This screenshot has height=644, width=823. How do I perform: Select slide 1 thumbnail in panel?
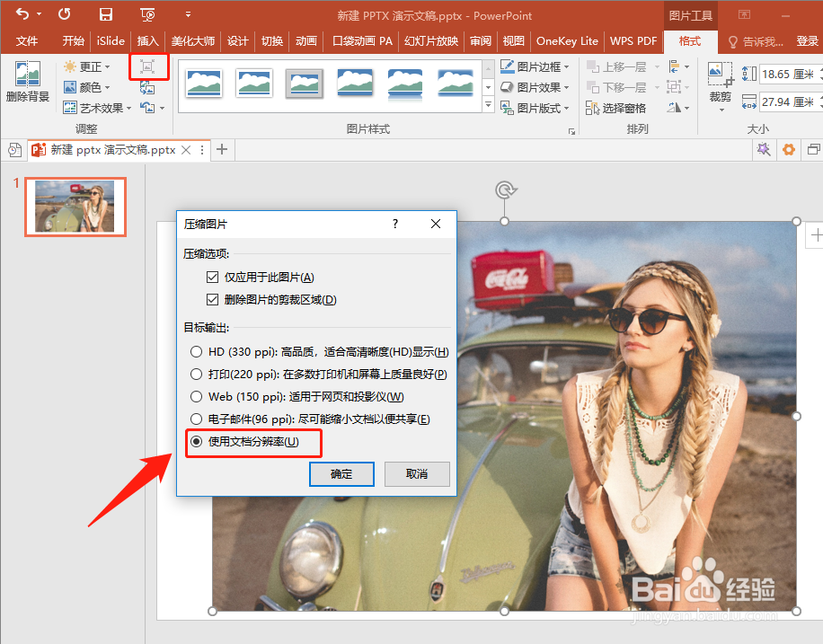click(x=75, y=207)
